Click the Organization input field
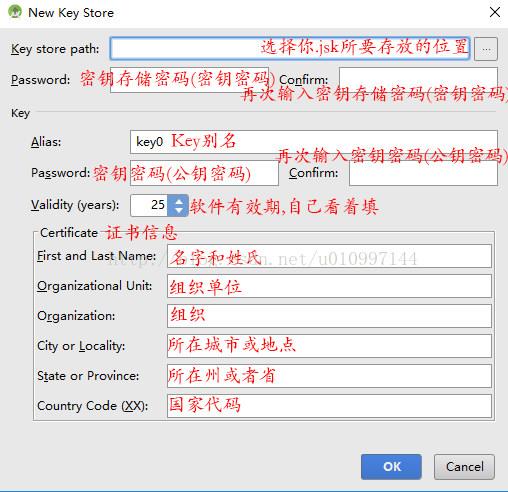Viewport: 508px width, 492px height. [x=329, y=316]
